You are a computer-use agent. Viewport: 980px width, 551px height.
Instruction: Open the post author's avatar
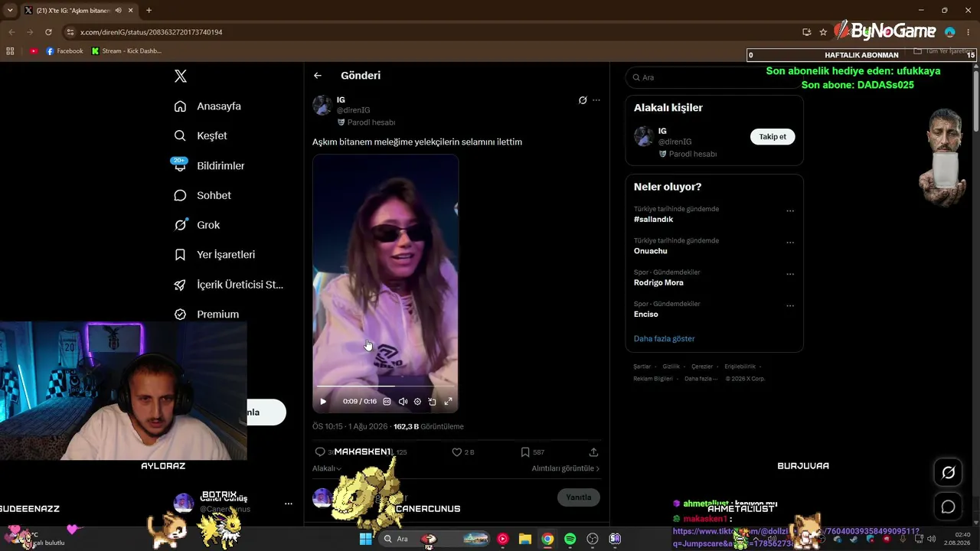tap(322, 105)
